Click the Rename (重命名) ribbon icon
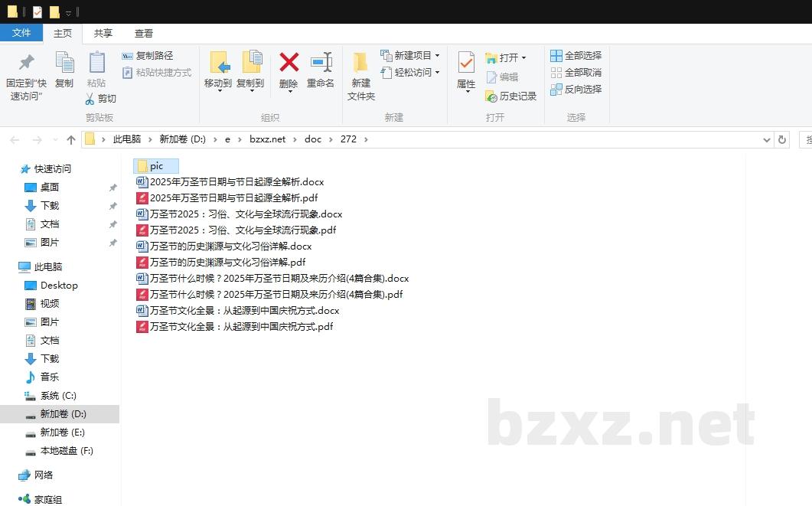The image size is (812, 506). pos(321,63)
